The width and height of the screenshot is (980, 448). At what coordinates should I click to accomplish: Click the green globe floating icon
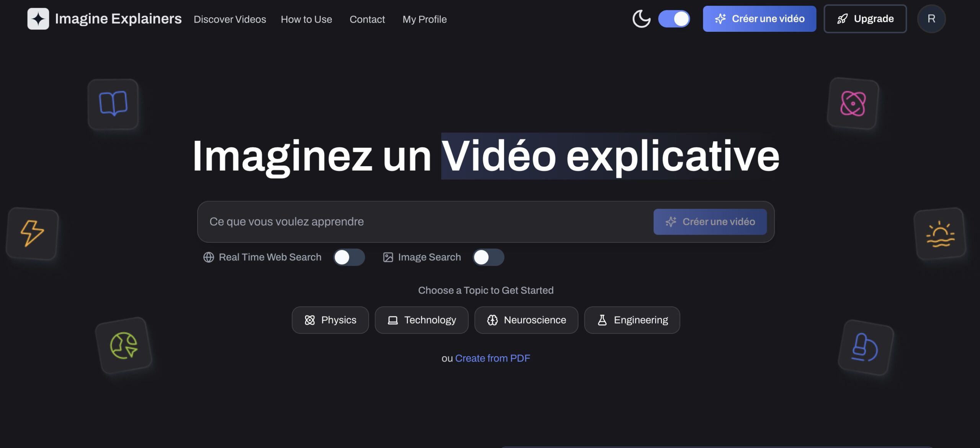coord(124,345)
